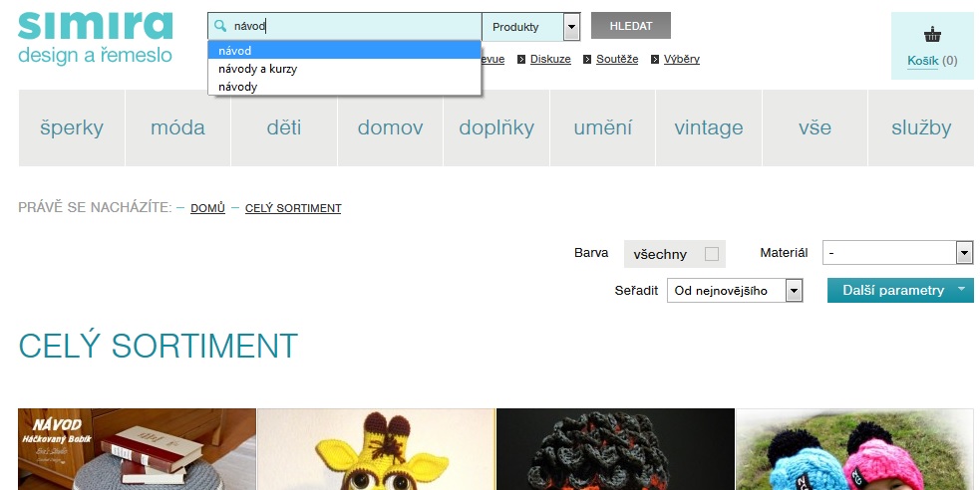Open the šperky category
980x490 pixels.
tap(72, 127)
